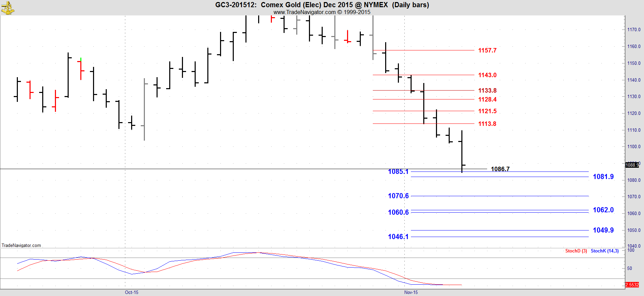Click the red 2.5532 stochastic value tag

[x=632, y=285]
